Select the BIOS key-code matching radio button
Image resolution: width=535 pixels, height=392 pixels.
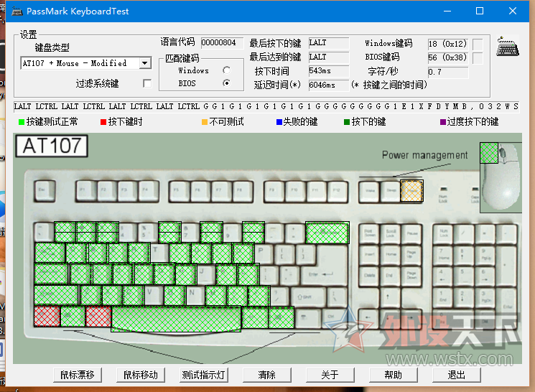point(226,83)
